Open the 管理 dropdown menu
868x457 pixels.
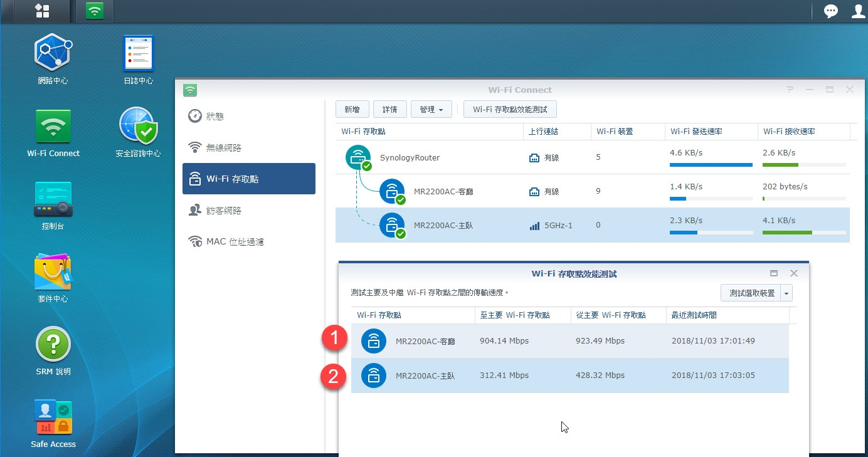point(431,109)
